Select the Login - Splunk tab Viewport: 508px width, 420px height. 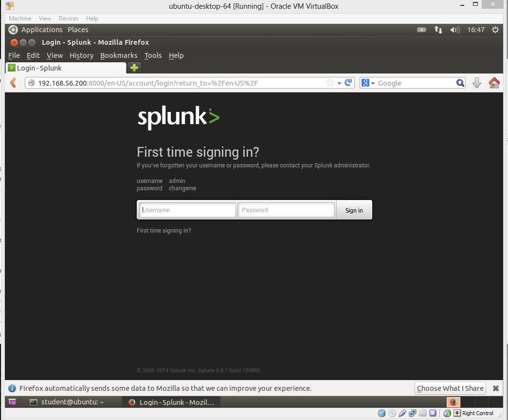coord(66,68)
